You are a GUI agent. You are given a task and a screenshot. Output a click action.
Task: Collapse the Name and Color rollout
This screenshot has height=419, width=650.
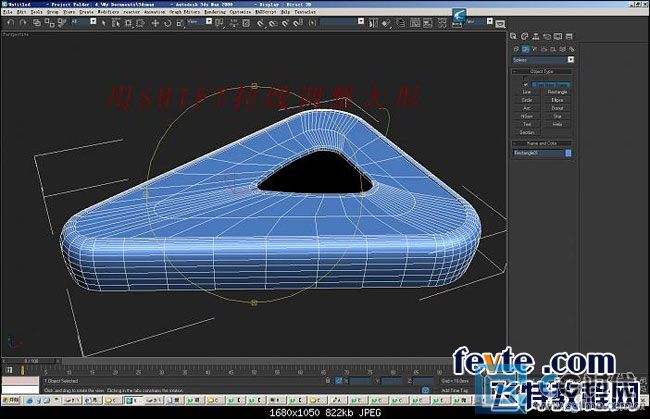tap(542, 143)
